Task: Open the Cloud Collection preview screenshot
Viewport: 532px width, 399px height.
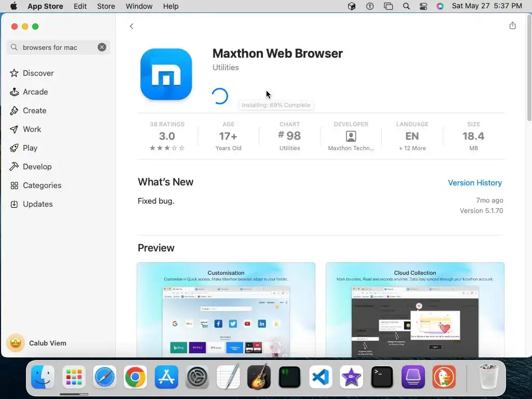Action: [415, 310]
